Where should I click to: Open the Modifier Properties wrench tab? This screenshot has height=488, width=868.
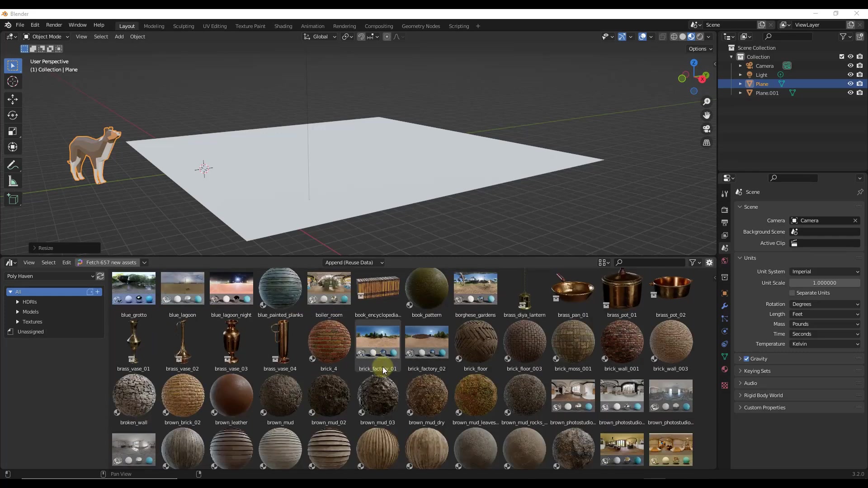pos(725,306)
